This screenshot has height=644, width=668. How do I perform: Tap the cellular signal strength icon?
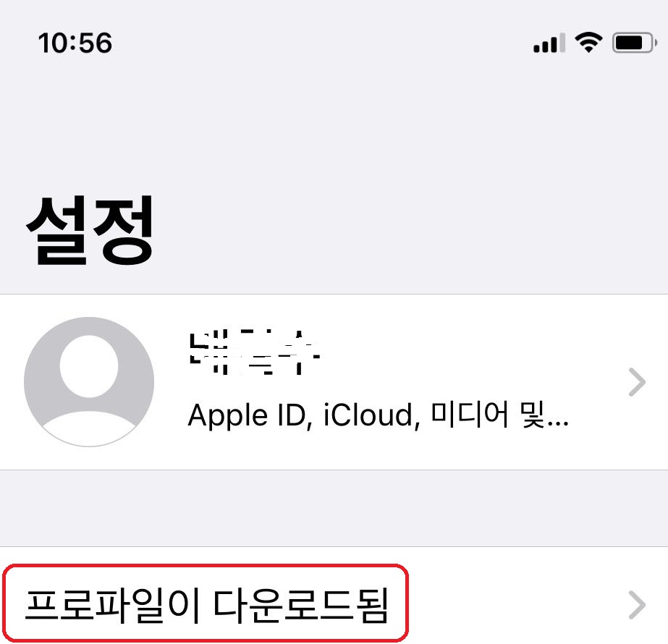pos(549,43)
